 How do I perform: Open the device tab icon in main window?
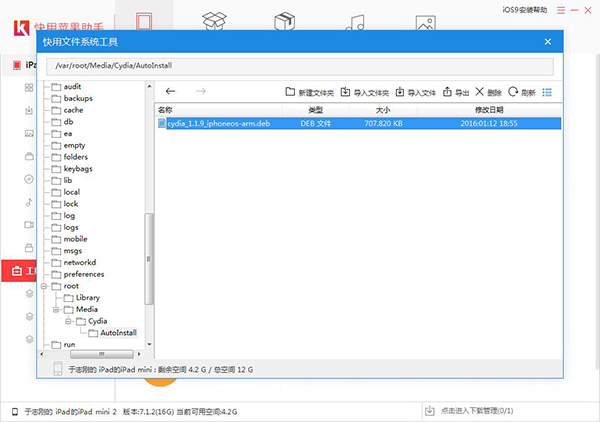coord(144,21)
